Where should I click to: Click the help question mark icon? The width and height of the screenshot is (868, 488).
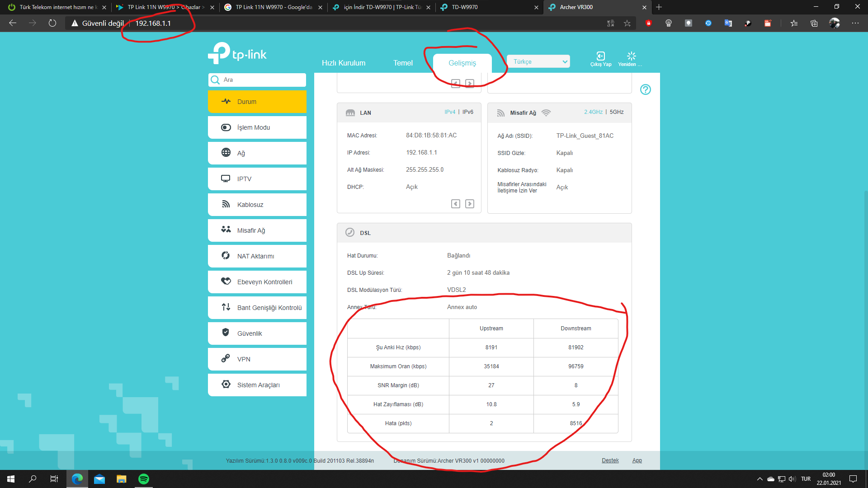645,89
